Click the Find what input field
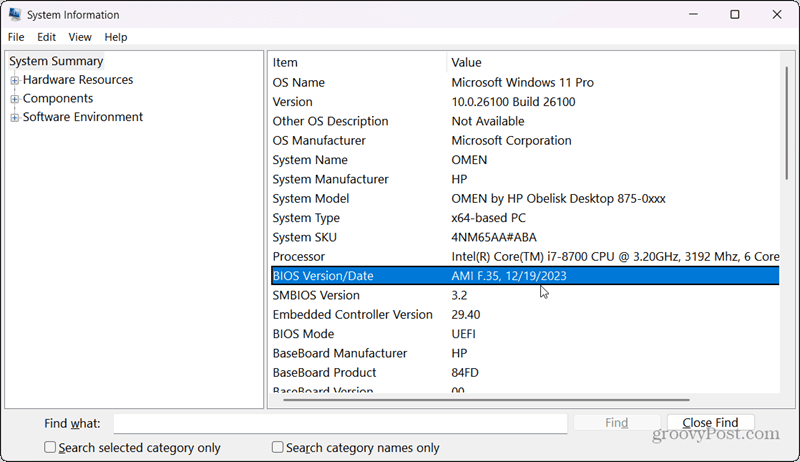800x462 pixels. (340, 423)
